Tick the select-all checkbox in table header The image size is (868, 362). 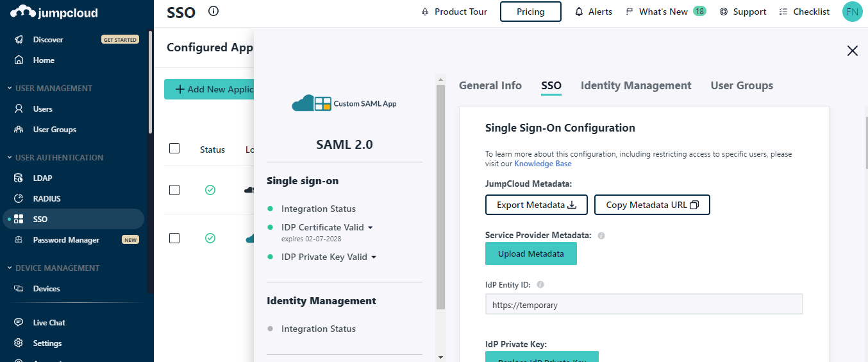pyautogui.click(x=174, y=148)
